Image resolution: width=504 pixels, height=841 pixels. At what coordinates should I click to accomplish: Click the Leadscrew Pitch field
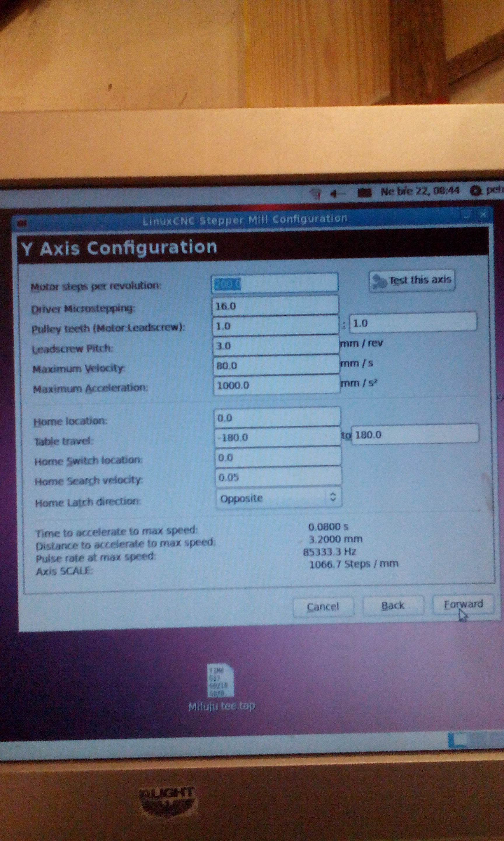[275, 346]
